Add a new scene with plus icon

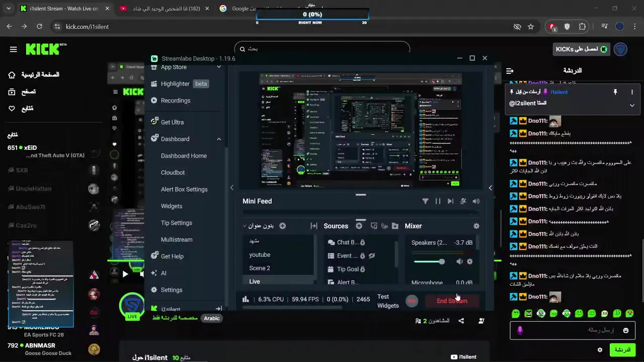[282, 226]
